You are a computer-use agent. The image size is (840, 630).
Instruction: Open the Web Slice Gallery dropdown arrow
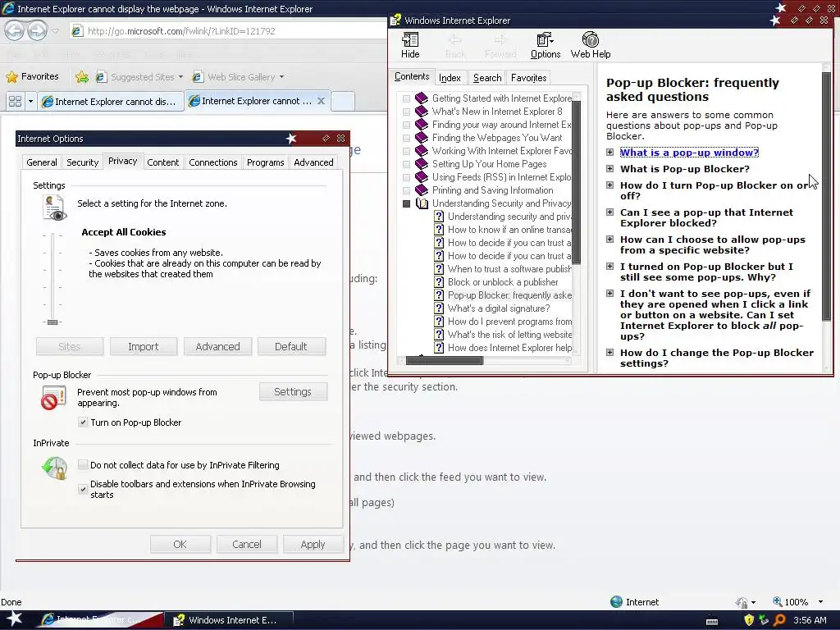[x=281, y=77]
